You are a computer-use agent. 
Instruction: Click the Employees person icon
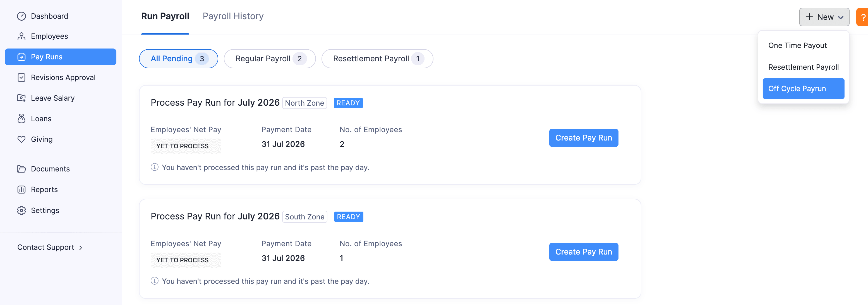(x=21, y=36)
